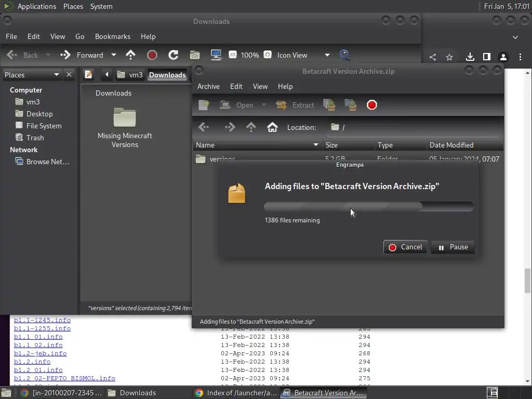This screenshot has height=399, width=532.
Task: Click the Home folder icon in file manager toolbar
Action: 195,55
